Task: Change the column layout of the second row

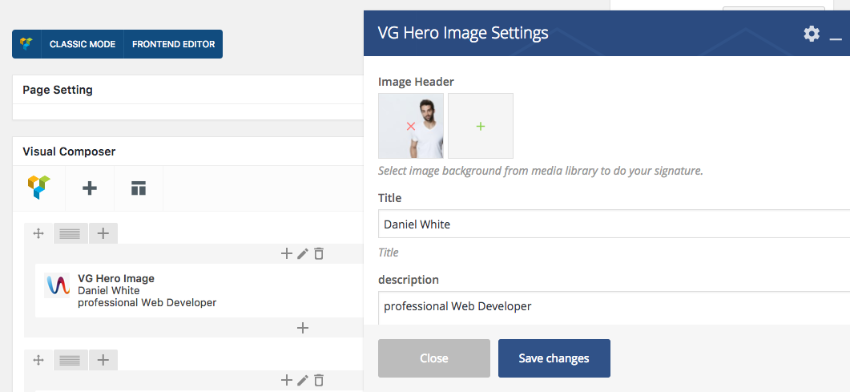Action: click(70, 360)
